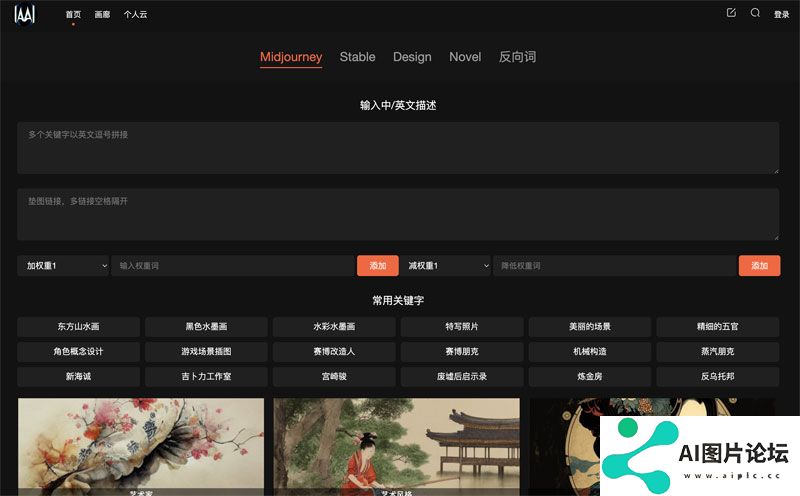Image resolution: width=800 pixels, height=496 pixels.
Task: Select the 游戏场景插图 keyword
Action: (x=206, y=352)
